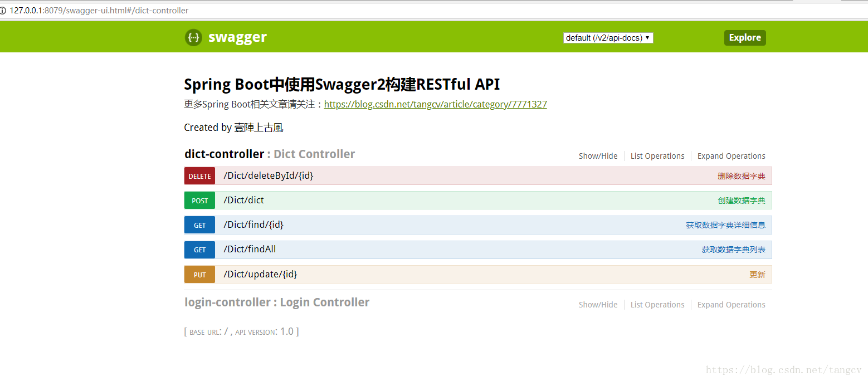
Task: Click Show/Hide for login-controller
Action: point(598,305)
